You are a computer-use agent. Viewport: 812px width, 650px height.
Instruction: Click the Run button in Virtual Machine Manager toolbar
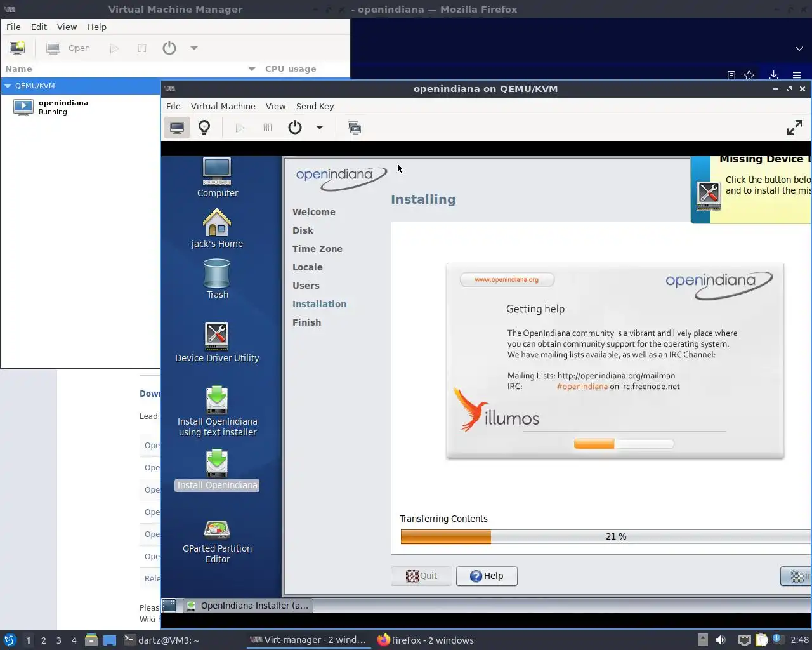point(114,48)
